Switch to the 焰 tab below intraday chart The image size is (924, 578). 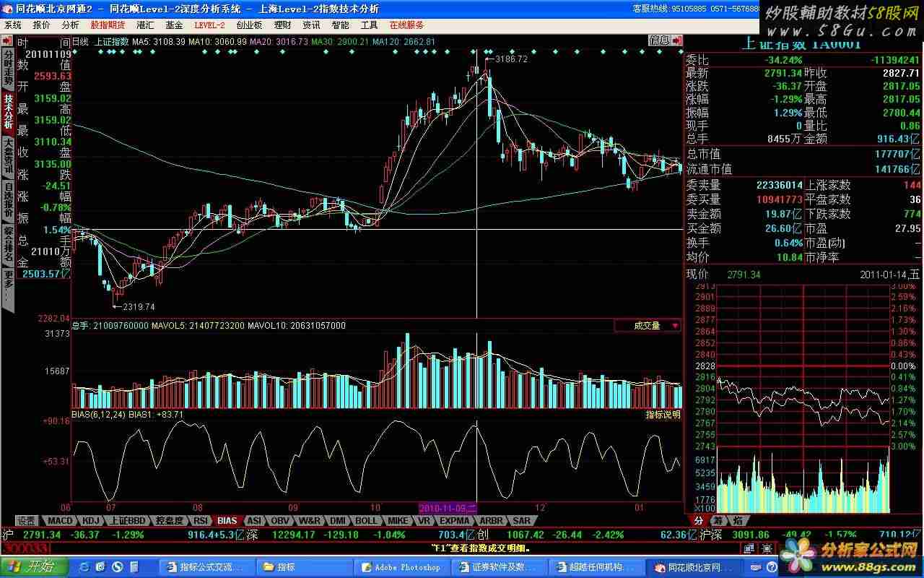[x=737, y=520]
